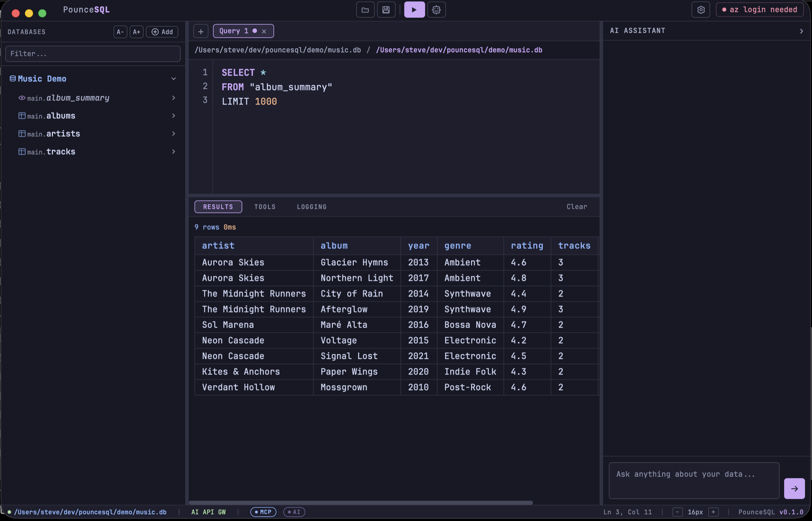812x521 pixels.
Task: Switch to the TOOLS tab
Action: coord(265,207)
